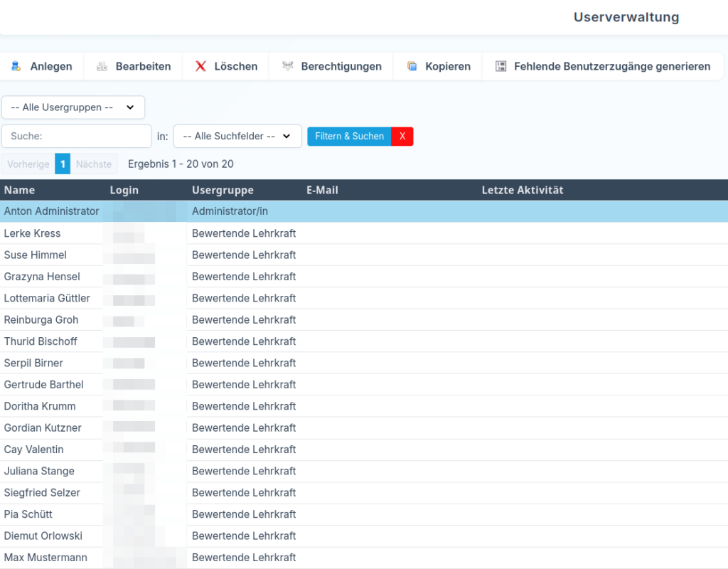
Task: Select user Gordian Kutzner in list
Action: [x=43, y=427]
